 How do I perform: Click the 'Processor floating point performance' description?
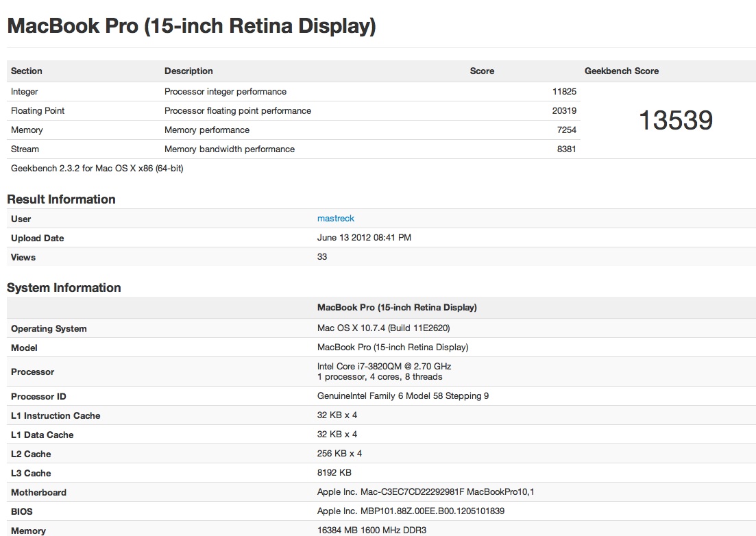(x=238, y=111)
